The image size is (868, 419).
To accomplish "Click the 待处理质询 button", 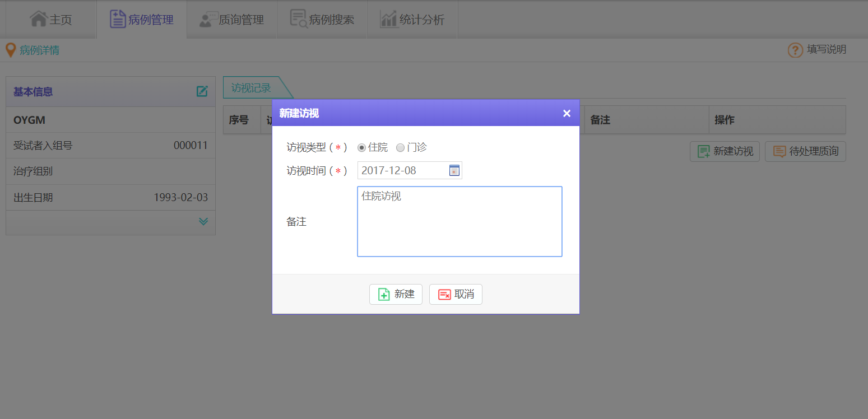I will pos(805,152).
